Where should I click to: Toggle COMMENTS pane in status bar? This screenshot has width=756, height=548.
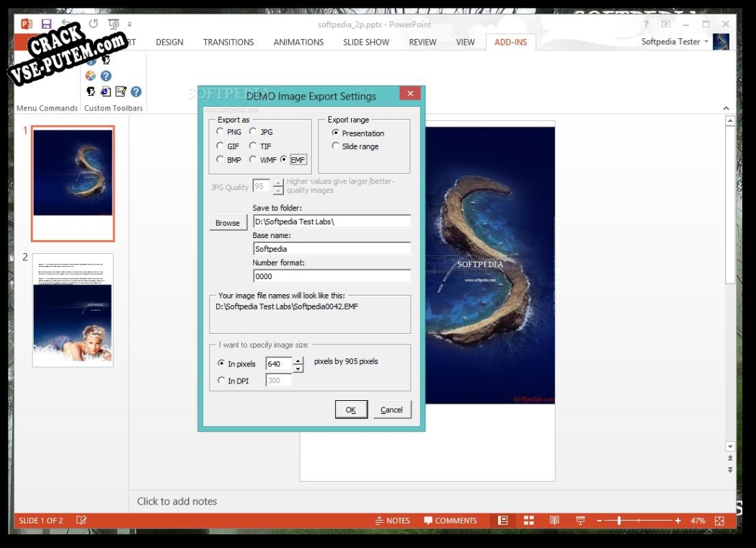point(450,521)
